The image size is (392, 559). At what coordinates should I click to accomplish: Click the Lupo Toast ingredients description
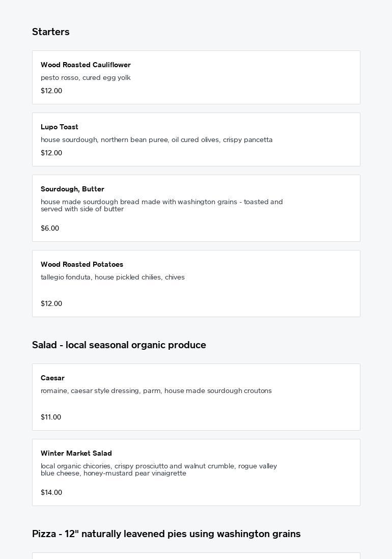click(156, 139)
